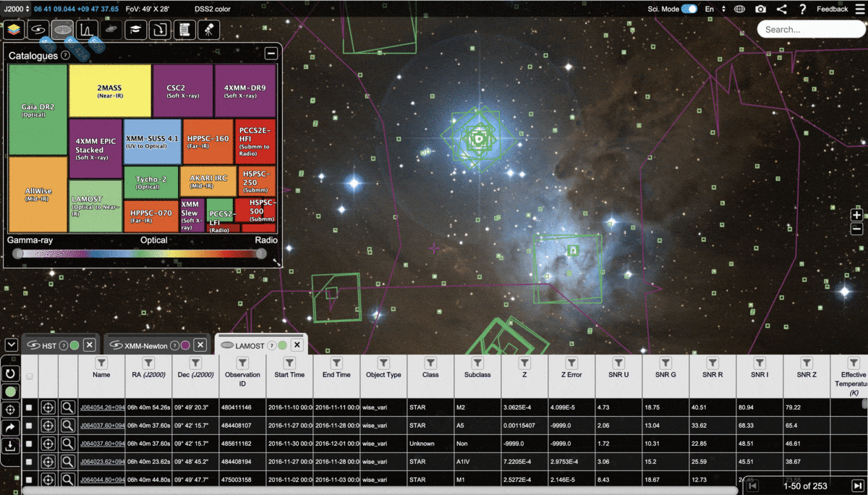Open the graduation cap outreach icon
Screen dimensions: 868x495
click(x=135, y=30)
